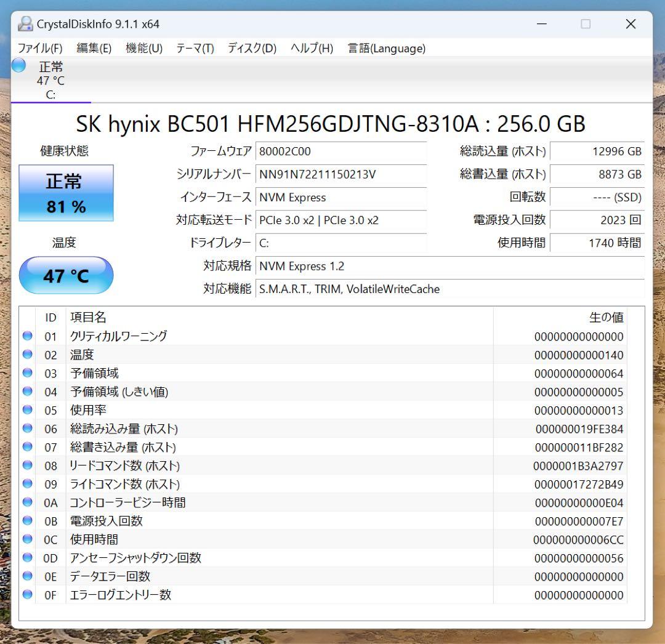Click the standard field NVM Express 1.2

[x=450, y=266]
